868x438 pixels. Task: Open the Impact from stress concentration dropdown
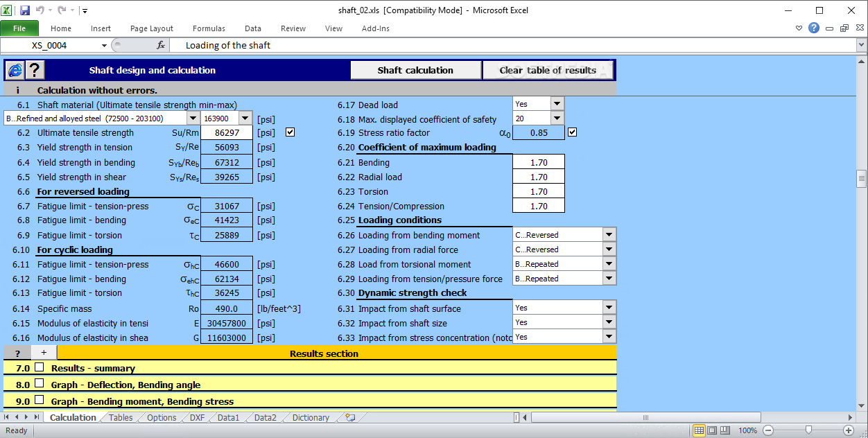click(x=609, y=337)
